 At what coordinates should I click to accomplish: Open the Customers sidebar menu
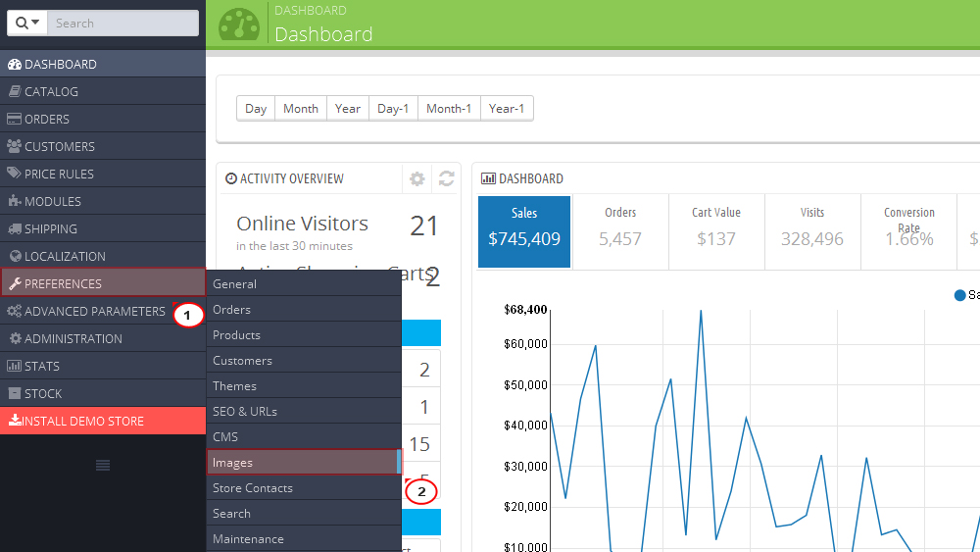103,146
